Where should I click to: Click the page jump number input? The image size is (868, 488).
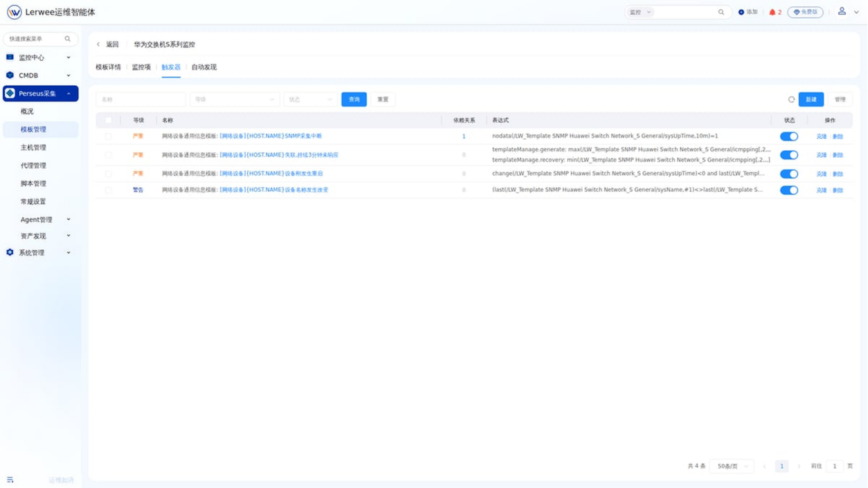835,467
